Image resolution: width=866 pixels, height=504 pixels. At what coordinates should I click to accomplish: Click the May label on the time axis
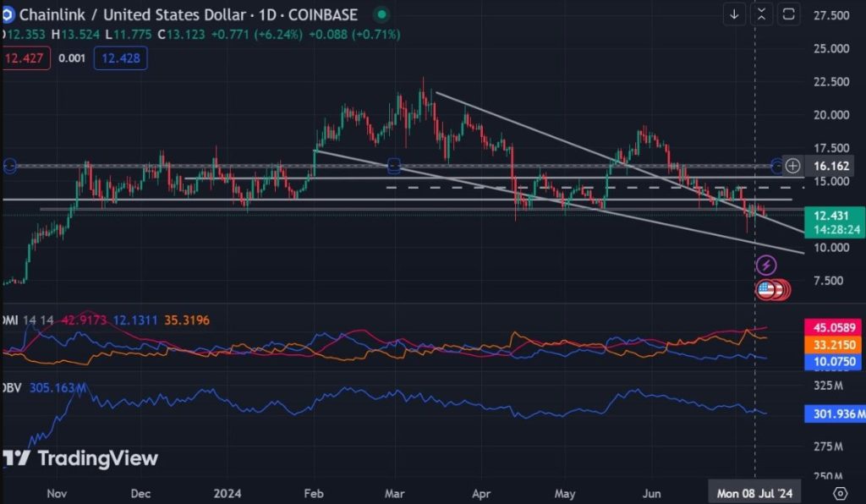click(x=565, y=493)
